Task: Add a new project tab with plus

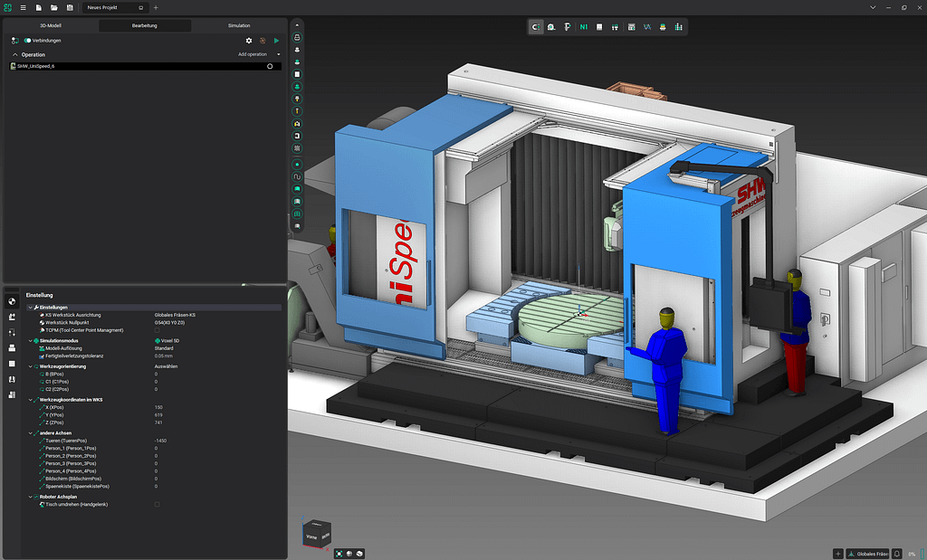Action: [156, 7]
